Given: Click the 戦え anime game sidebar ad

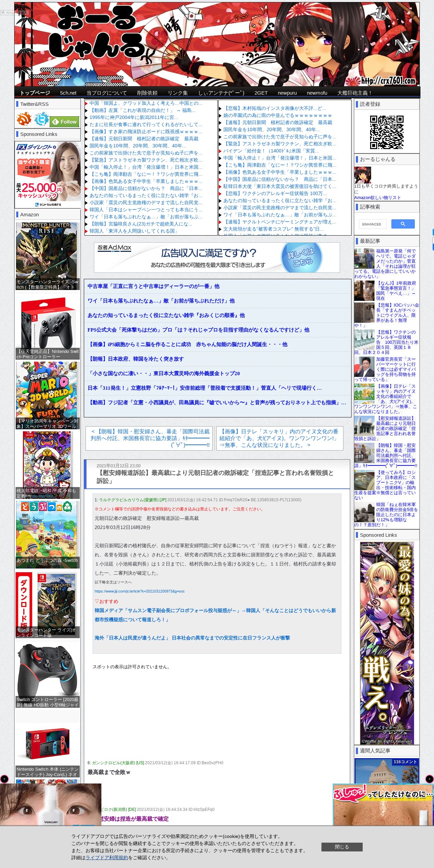Looking at the screenshot, I should (x=387, y=643).
